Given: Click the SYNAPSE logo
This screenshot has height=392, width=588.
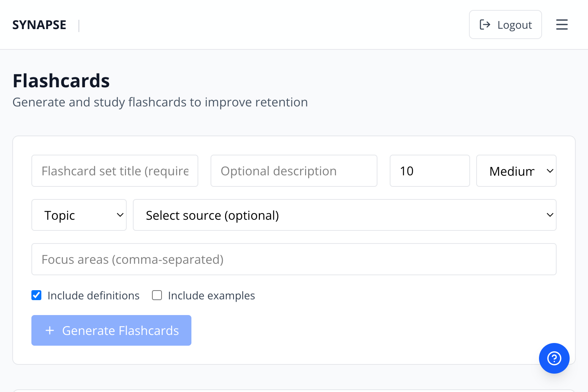Looking at the screenshot, I should 39,24.
